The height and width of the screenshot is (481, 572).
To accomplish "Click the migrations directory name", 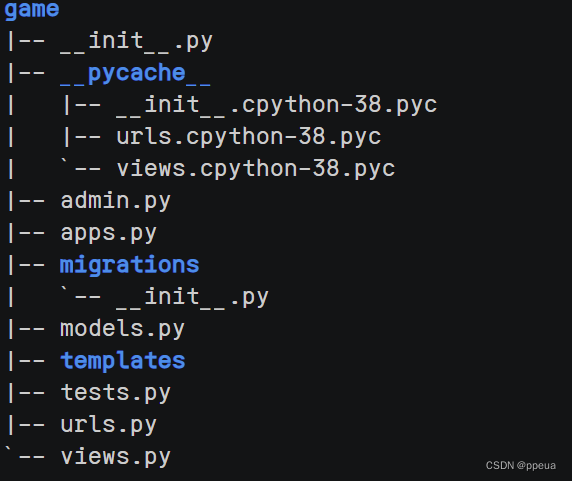I will coord(130,265).
